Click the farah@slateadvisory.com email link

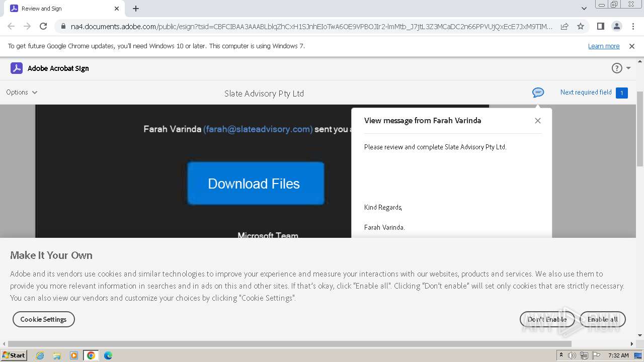258,129
